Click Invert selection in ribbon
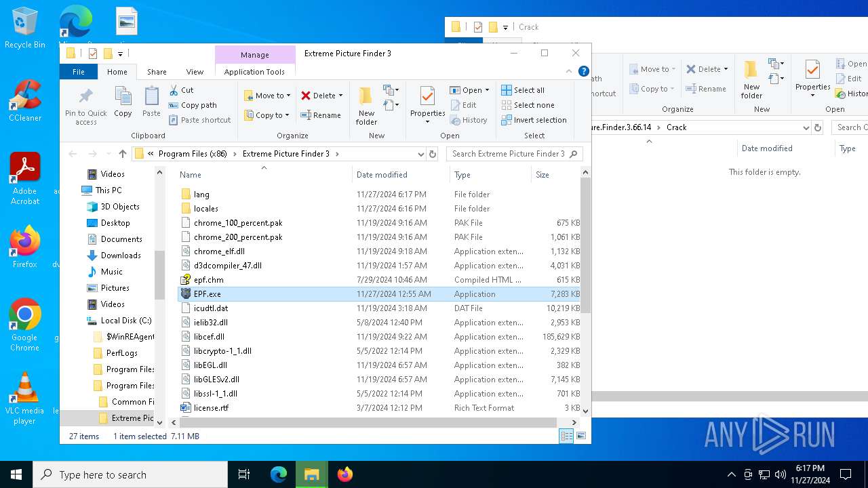The width and height of the screenshot is (868, 488). [x=534, y=120]
